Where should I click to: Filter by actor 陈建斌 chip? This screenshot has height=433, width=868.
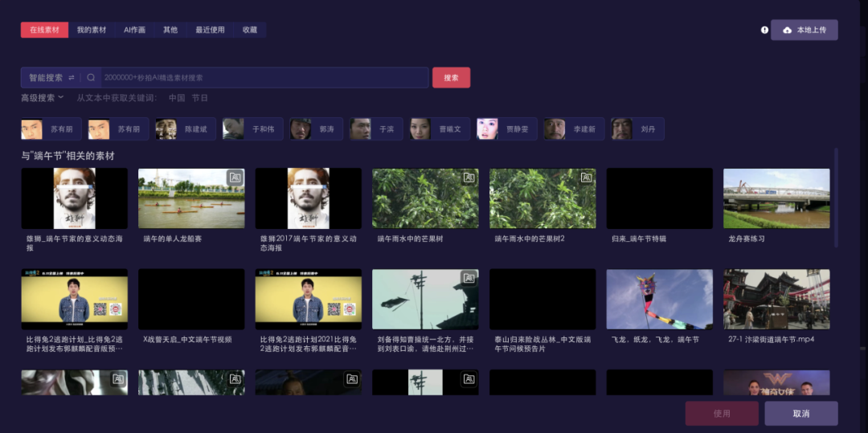click(x=185, y=129)
